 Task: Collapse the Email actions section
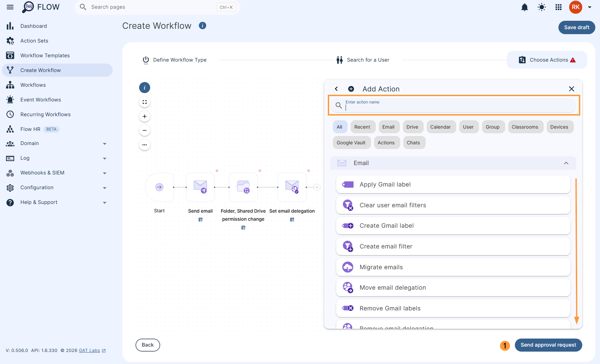tap(566, 163)
